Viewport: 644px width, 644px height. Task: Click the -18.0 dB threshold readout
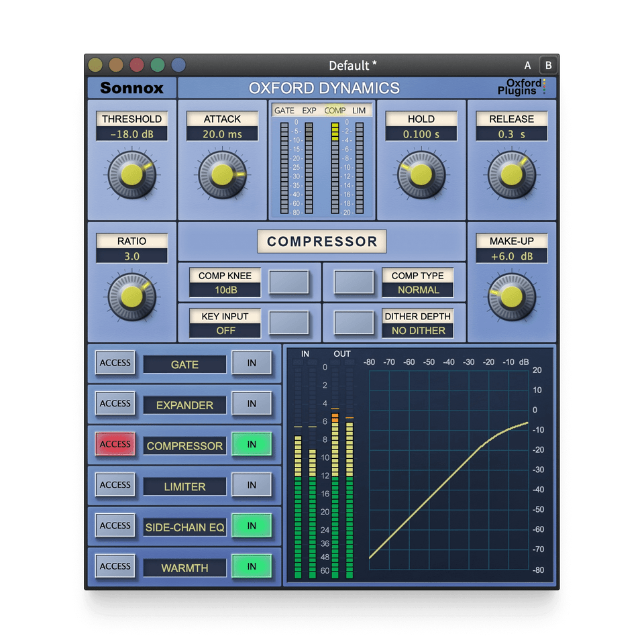click(131, 133)
